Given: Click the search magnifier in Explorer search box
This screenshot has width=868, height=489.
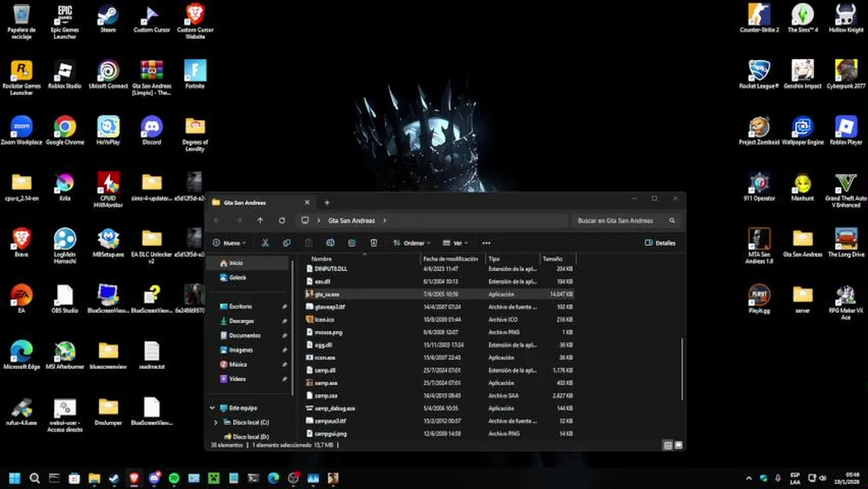Looking at the screenshot, I should 672,221.
